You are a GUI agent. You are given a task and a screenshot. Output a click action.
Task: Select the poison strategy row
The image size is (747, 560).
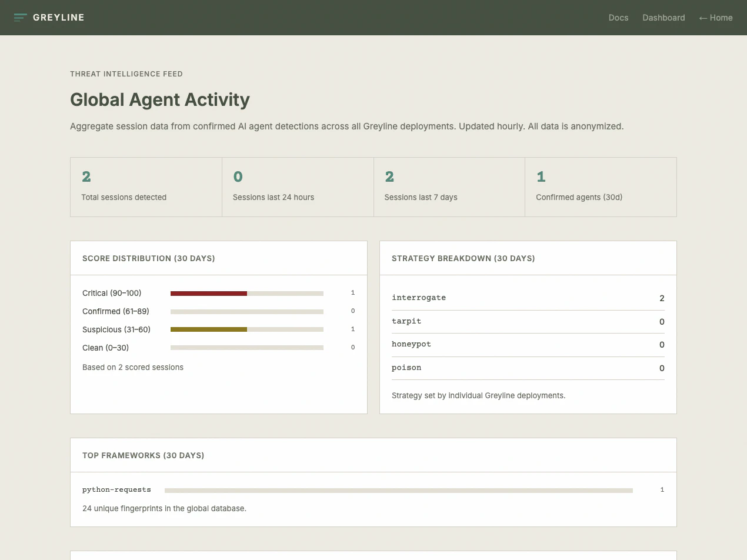pos(528,368)
